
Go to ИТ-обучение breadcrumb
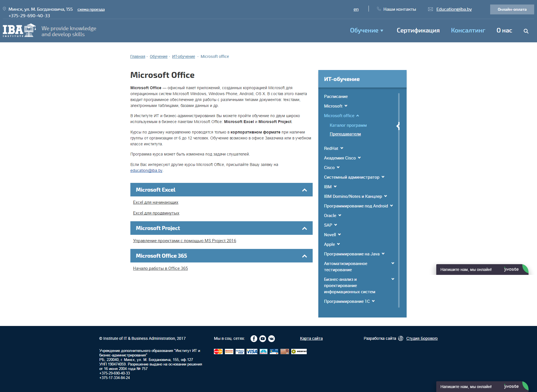pyautogui.click(x=183, y=56)
